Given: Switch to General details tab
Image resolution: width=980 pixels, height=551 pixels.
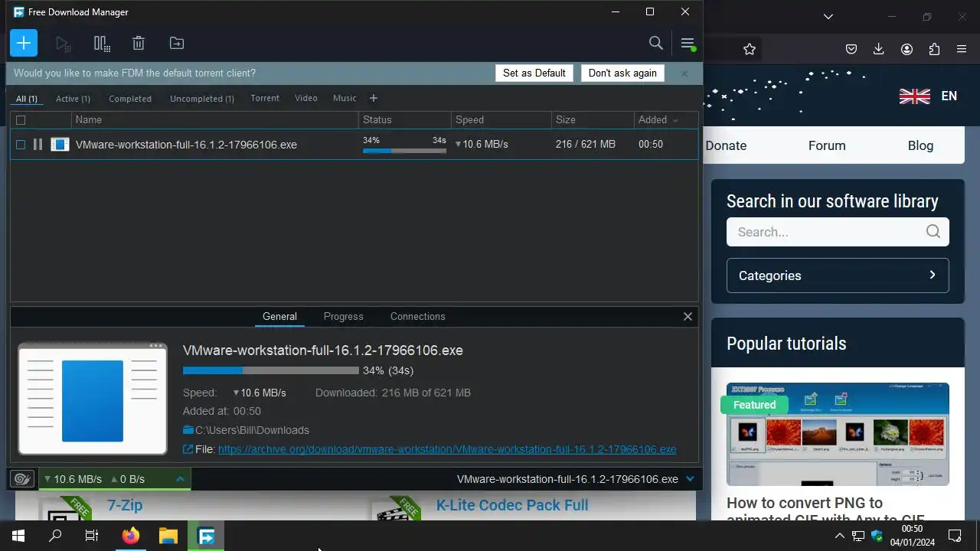Looking at the screenshot, I should pos(279,316).
